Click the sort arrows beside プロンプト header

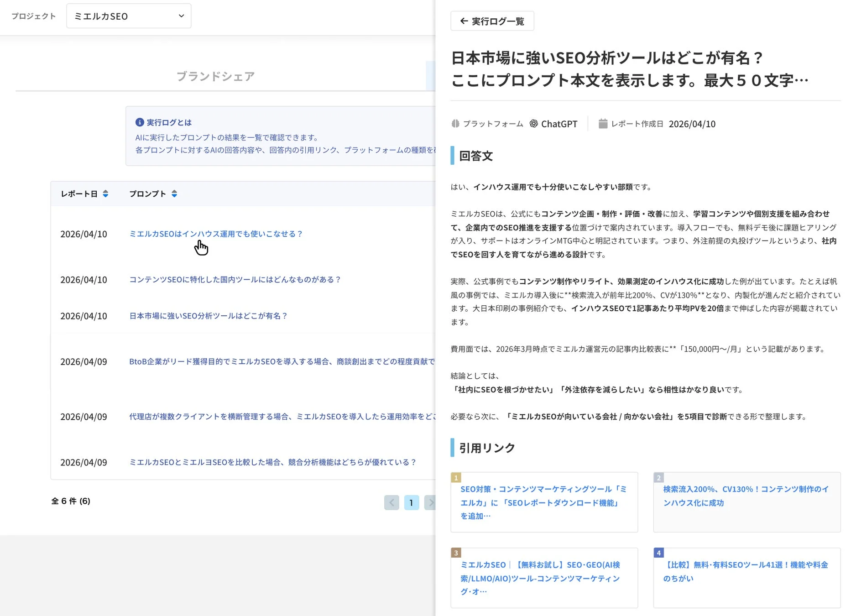(x=174, y=193)
